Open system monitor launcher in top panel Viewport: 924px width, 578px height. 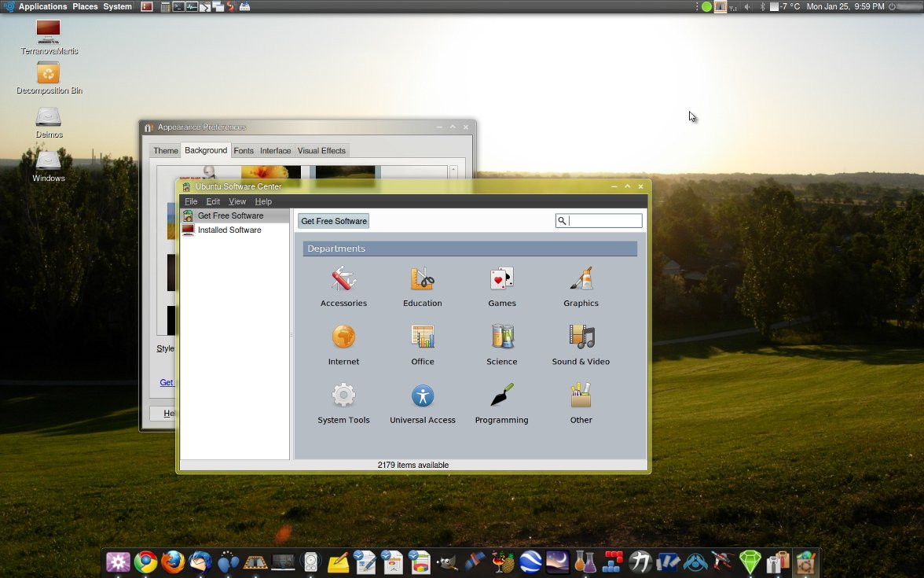pyautogui.click(x=192, y=7)
